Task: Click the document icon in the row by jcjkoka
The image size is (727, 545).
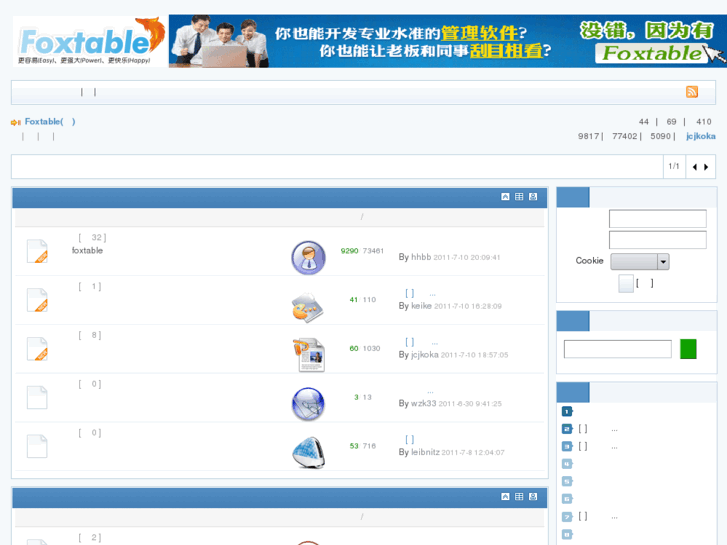Action: coord(37,348)
